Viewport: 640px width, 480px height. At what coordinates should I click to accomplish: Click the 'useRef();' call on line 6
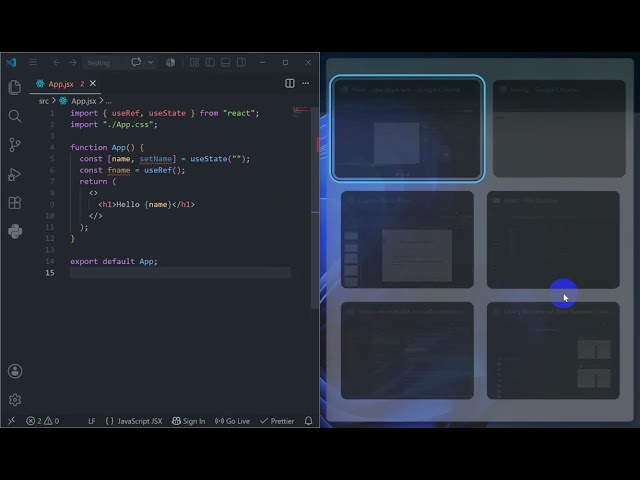point(164,170)
